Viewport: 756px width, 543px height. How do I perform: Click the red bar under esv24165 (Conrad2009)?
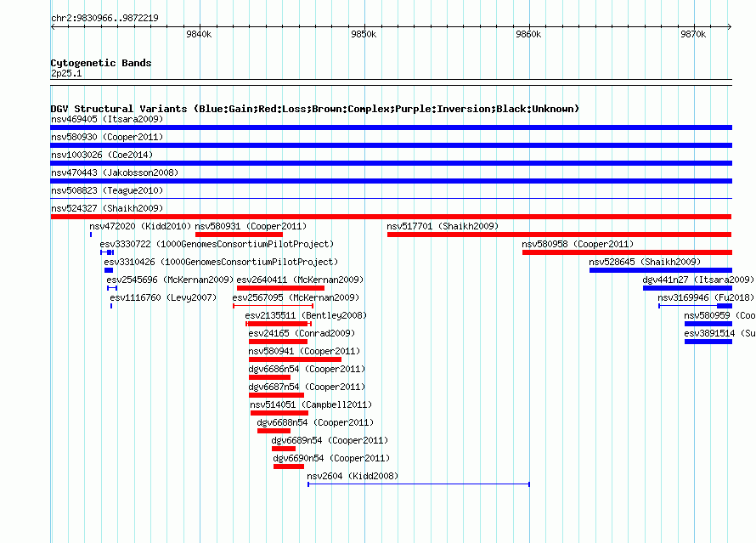coord(279,342)
